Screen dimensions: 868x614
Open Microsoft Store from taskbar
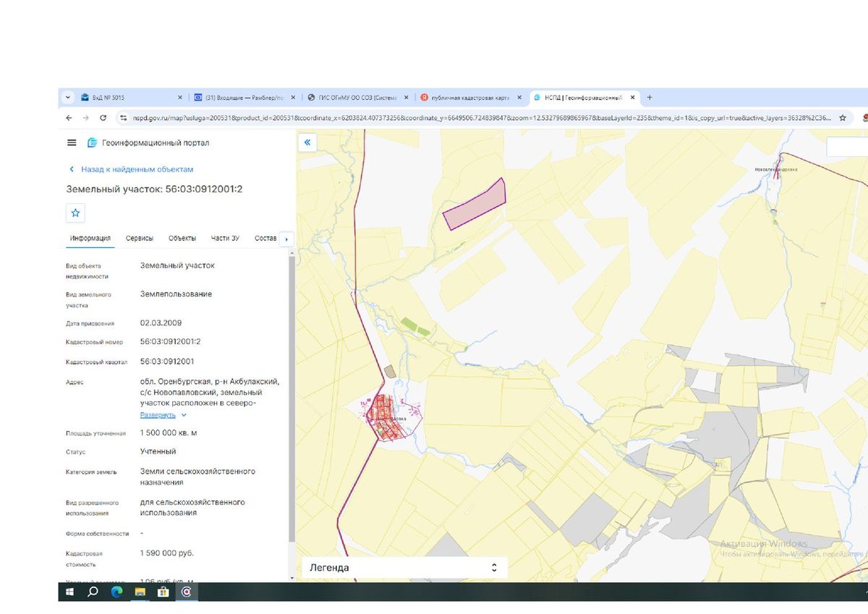[163, 591]
